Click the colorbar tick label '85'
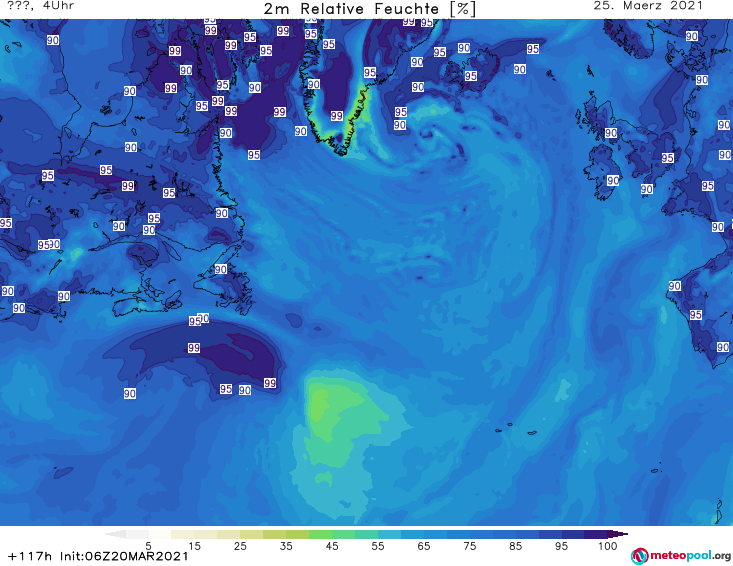Image resolution: width=733 pixels, height=566 pixels. [x=516, y=546]
